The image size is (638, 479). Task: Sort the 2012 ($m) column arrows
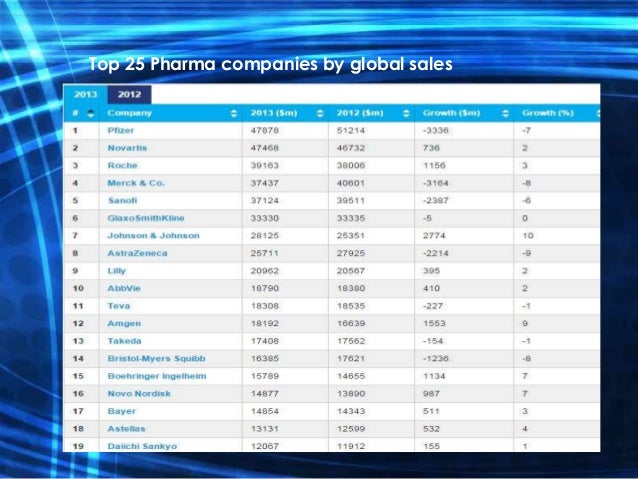(406, 114)
